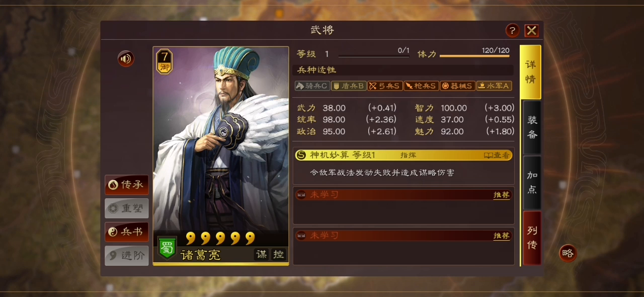
Task: Click 推荐 on the second unlearned slot
Action: tap(502, 236)
